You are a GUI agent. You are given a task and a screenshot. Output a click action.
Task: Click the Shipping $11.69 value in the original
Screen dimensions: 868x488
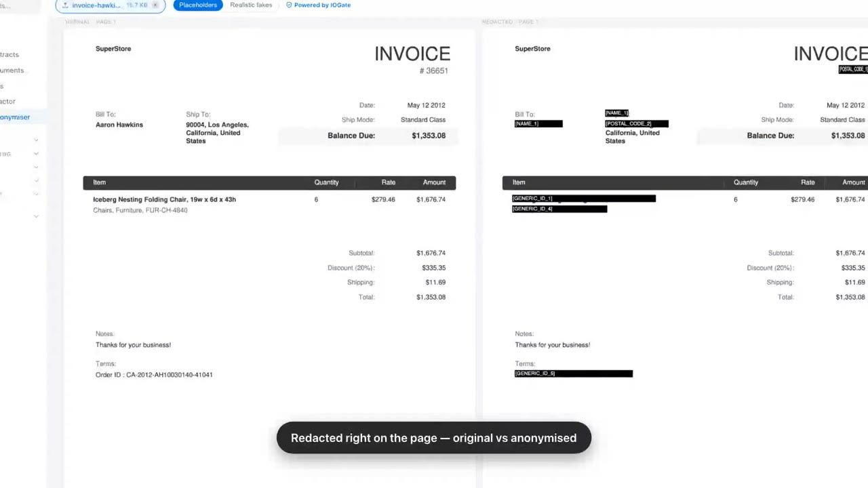pyautogui.click(x=435, y=283)
